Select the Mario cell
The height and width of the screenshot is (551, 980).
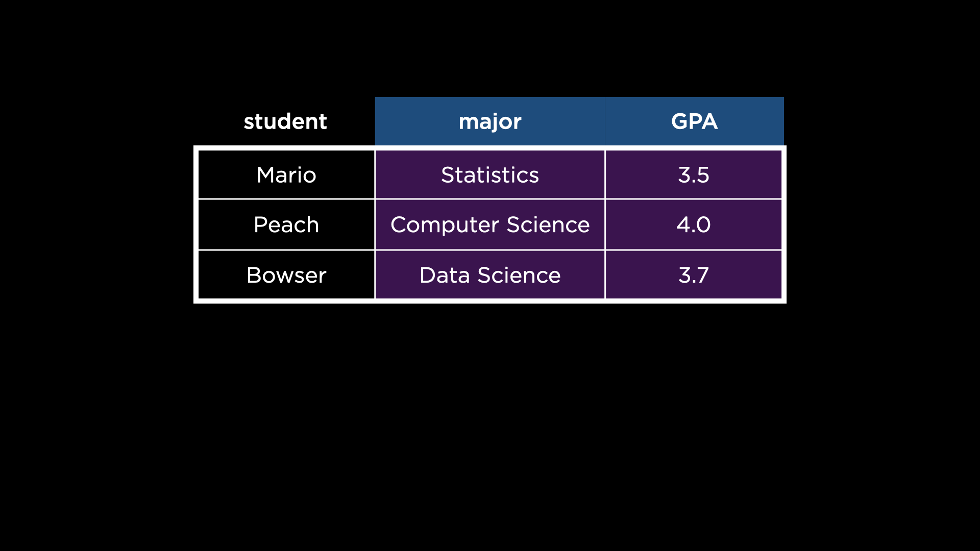click(x=286, y=175)
